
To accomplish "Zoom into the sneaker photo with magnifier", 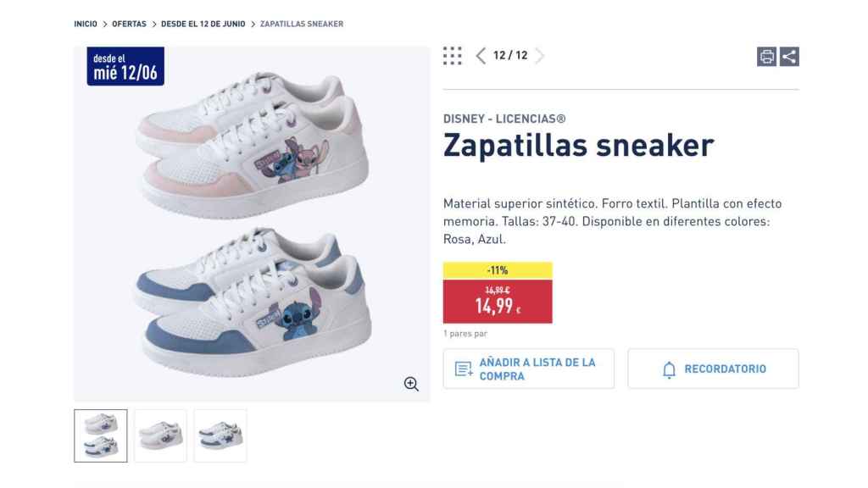I will click(x=412, y=383).
